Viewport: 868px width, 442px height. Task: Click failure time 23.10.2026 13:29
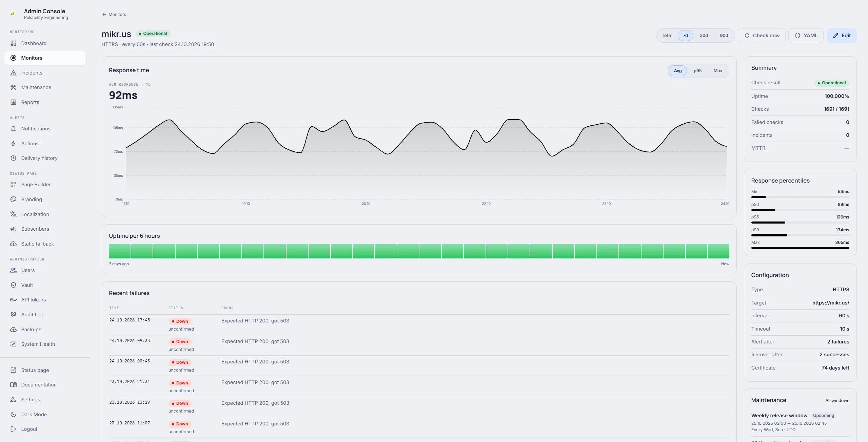coord(130,402)
